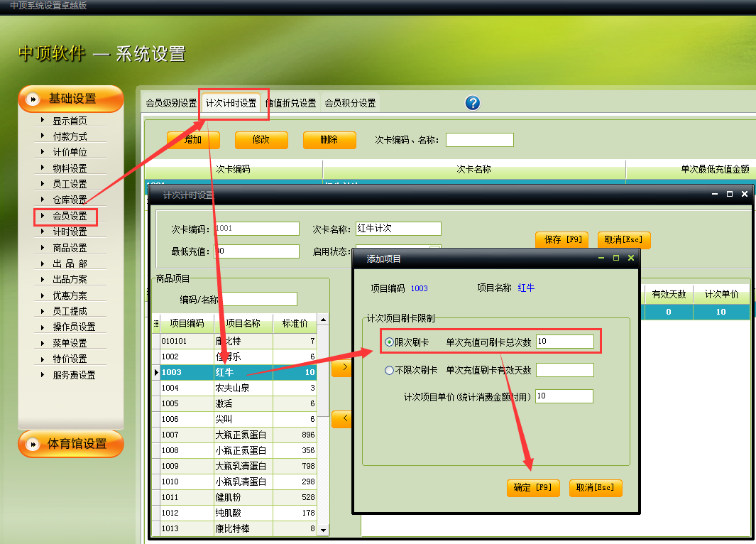Expand the 显示首页 sidebar item

pyautogui.click(x=43, y=121)
